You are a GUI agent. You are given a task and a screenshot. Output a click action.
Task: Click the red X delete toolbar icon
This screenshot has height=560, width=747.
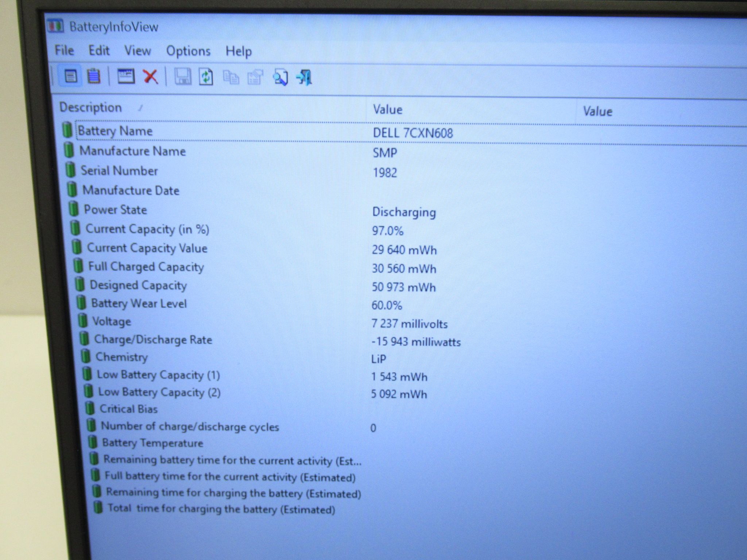click(150, 77)
